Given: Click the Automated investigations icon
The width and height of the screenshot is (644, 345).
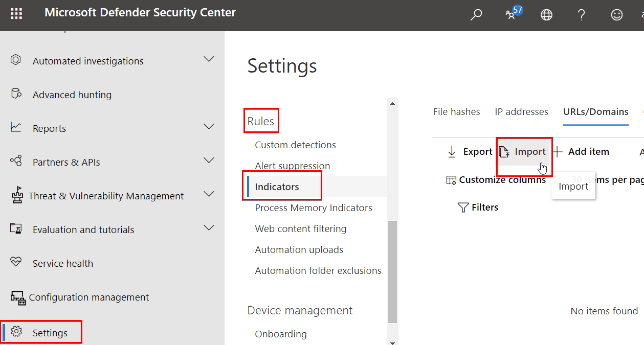Looking at the screenshot, I should [16, 60].
